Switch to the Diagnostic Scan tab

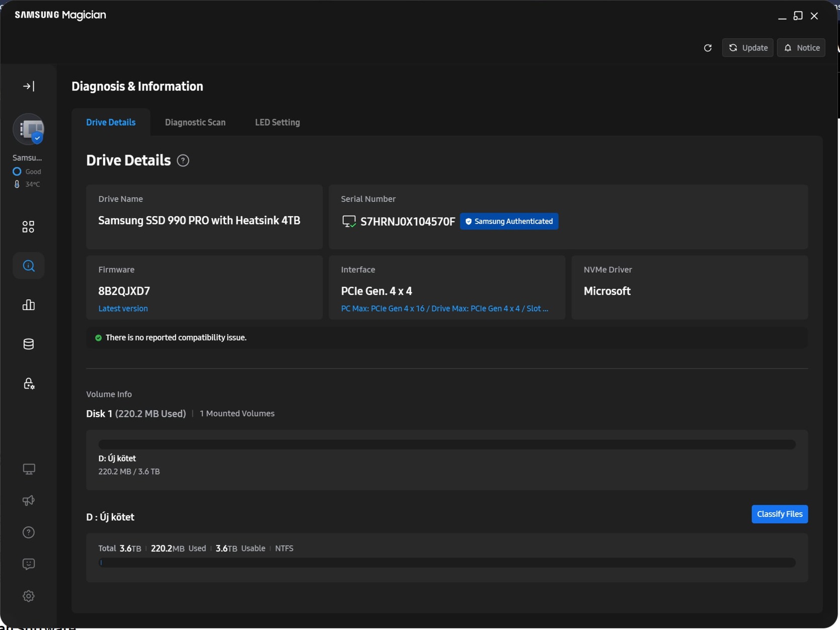195,123
